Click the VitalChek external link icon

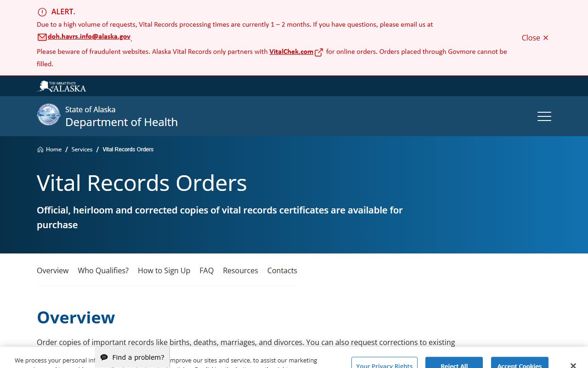(319, 52)
